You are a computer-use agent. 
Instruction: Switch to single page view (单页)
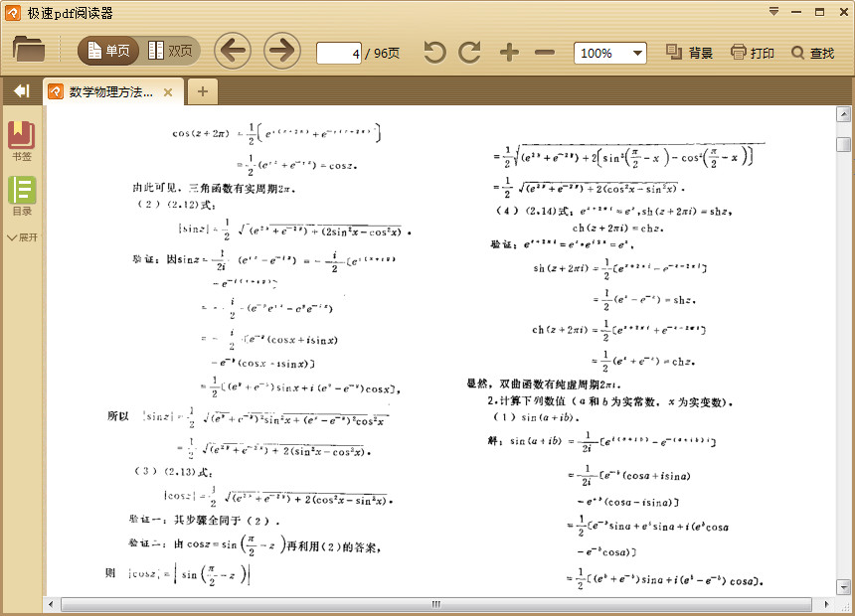click(109, 52)
